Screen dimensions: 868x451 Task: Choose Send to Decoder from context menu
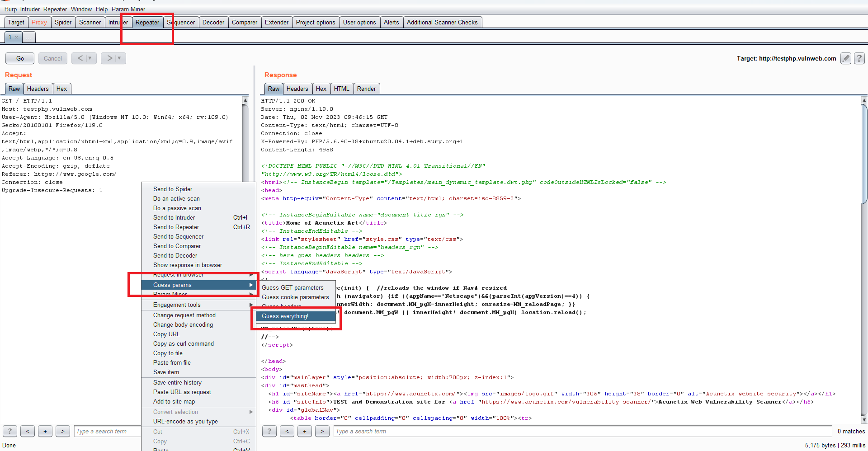199,255
